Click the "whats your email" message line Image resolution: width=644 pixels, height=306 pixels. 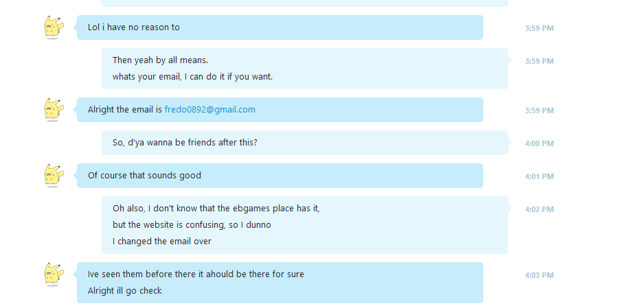tap(193, 77)
